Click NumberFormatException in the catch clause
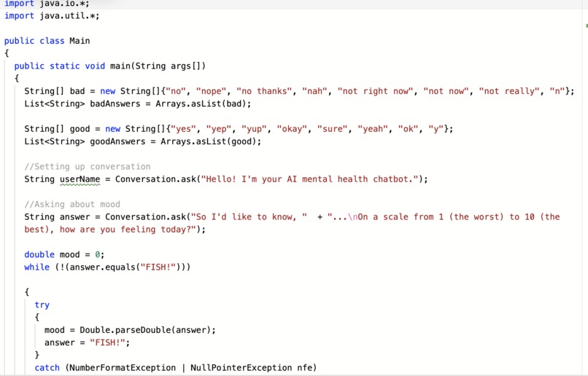This screenshot has height=376, width=588. 123,368
